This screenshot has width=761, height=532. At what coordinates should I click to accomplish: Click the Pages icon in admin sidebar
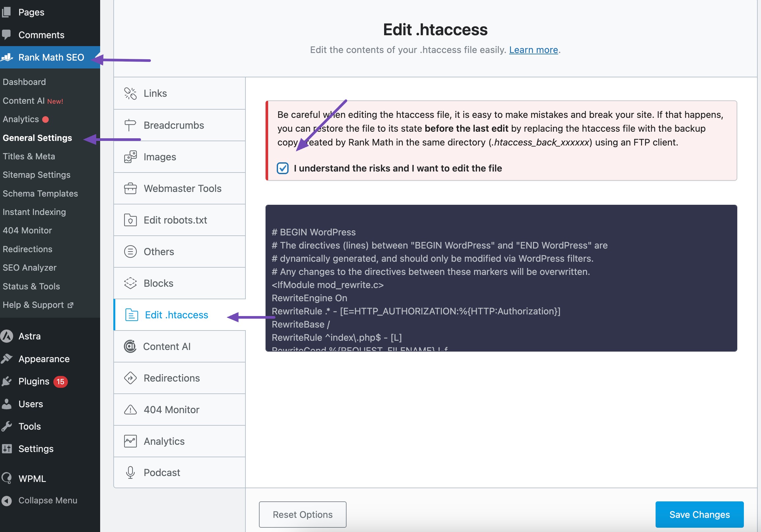pyautogui.click(x=6, y=12)
